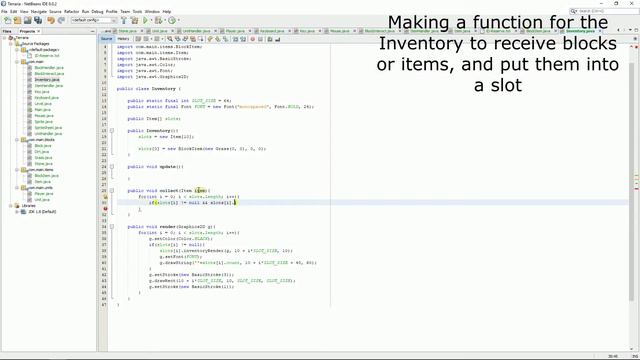Image resolution: width=640 pixels, height=360 pixels.
Task: Collapse the Source Packages node
Action: coord(11,44)
